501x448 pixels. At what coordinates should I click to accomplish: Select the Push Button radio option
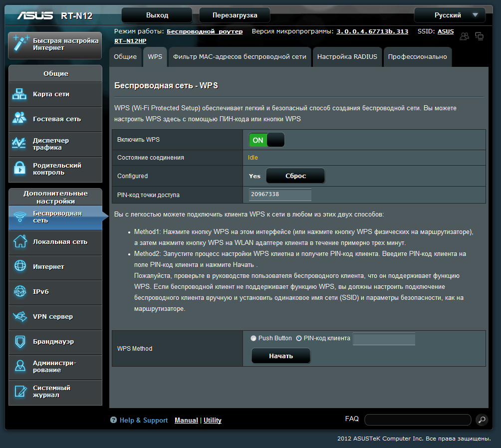[x=253, y=338]
